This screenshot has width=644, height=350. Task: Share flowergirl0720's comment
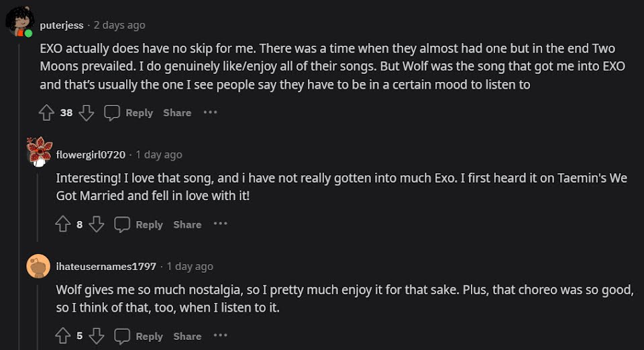(x=187, y=224)
